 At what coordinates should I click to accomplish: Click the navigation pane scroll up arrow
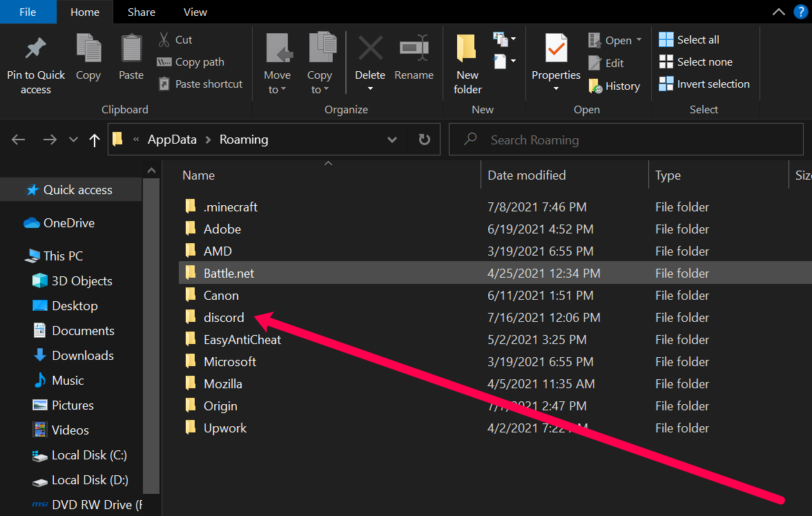pyautogui.click(x=151, y=171)
